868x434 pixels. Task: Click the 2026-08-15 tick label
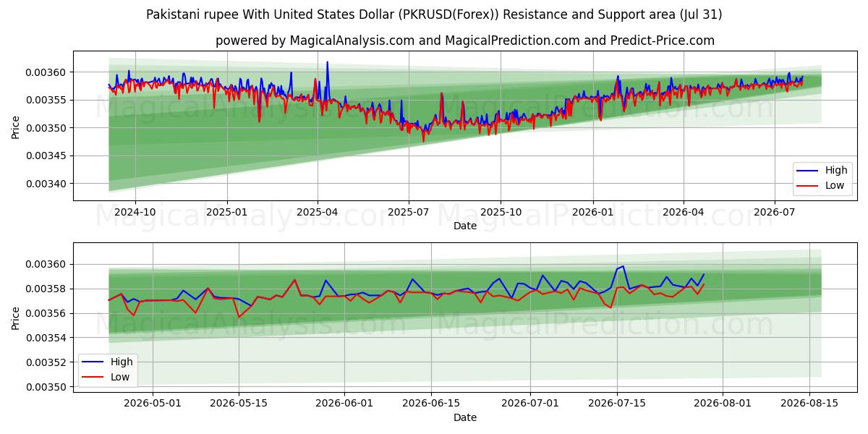(x=809, y=404)
